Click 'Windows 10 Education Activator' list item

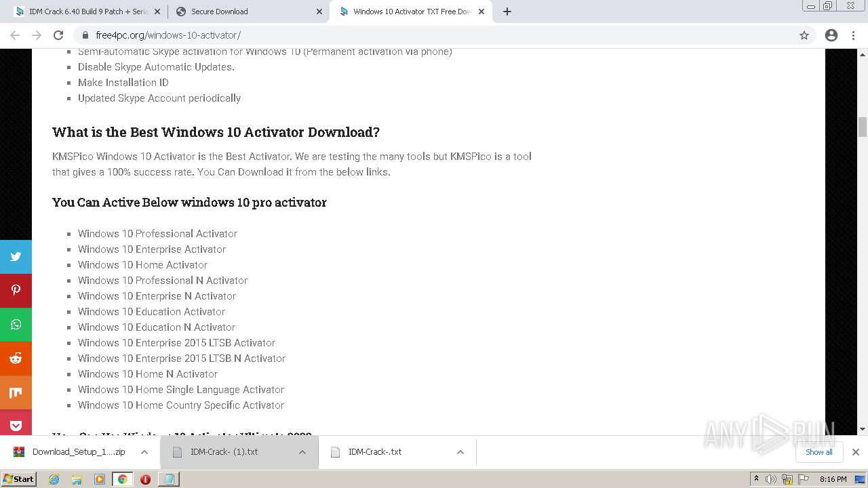click(151, 312)
